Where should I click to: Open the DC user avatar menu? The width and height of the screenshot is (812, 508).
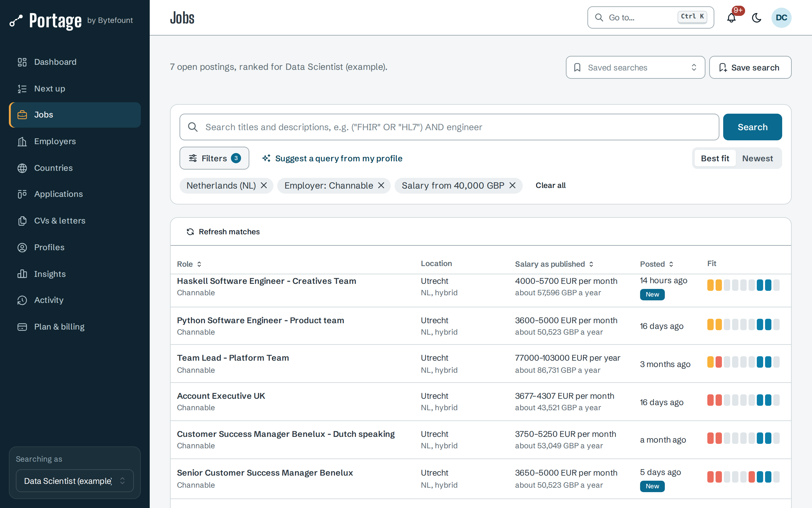781,17
